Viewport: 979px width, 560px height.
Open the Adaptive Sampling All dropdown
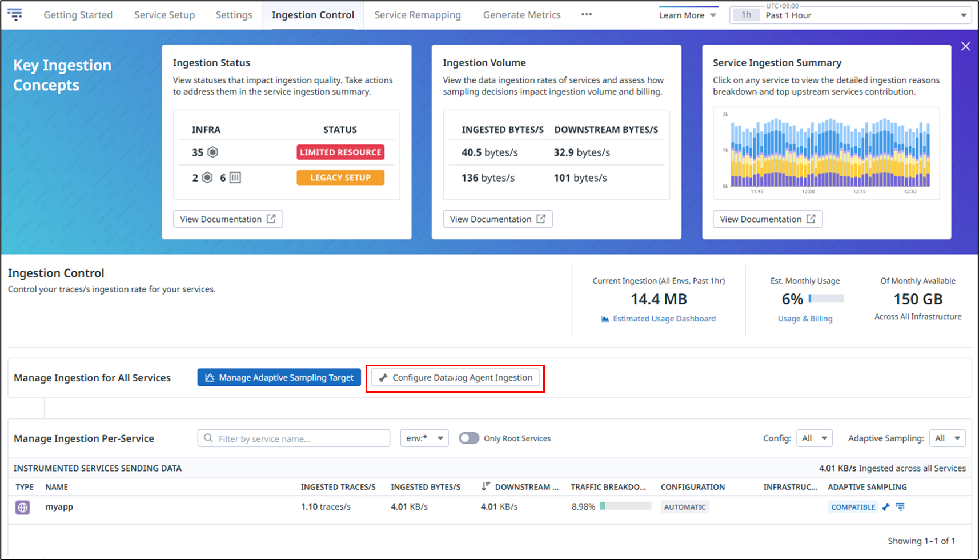(947, 438)
